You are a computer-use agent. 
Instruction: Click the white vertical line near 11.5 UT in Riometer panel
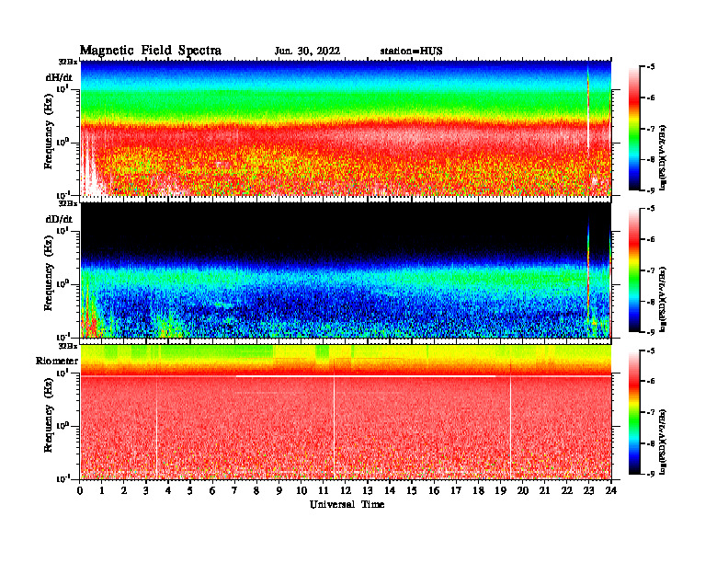point(334,428)
